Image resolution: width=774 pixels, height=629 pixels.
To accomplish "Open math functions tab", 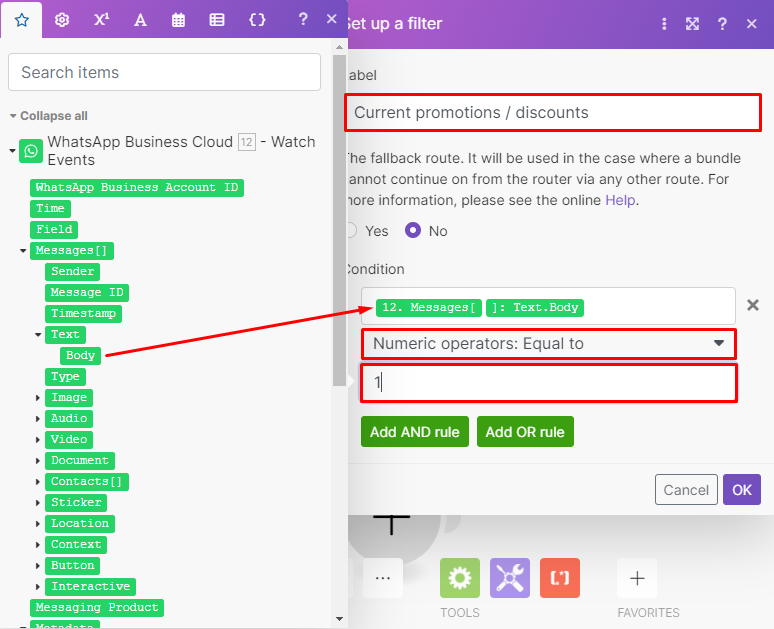I will coord(101,20).
